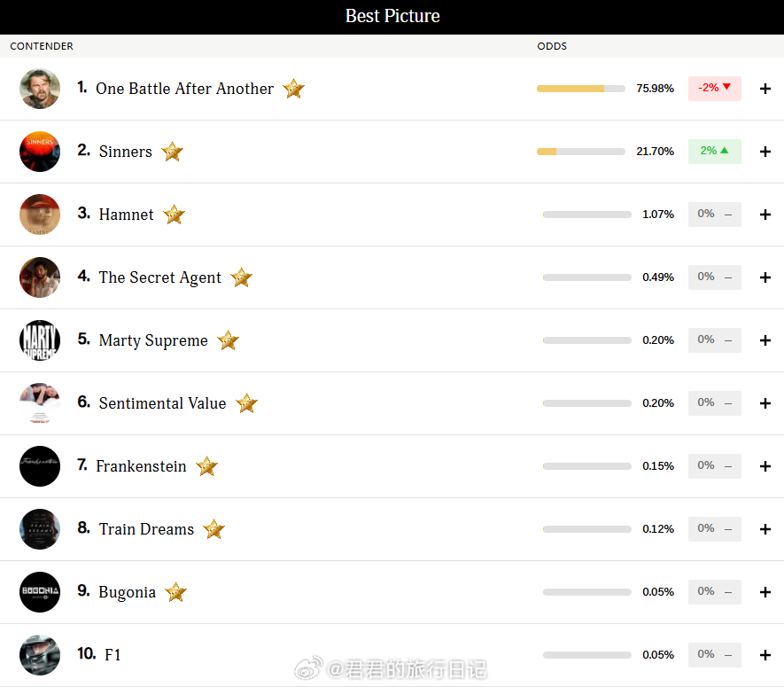Image resolution: width=784 pixels, height=687 pixels.
Task: Expand the Sinners row with plus icon
Action: coord(765,152)
